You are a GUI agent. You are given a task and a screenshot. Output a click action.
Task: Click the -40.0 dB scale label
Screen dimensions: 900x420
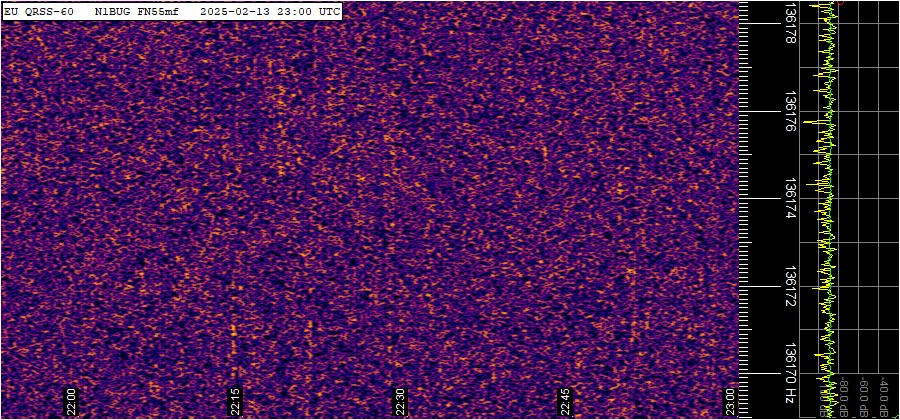pyautogui.click(x=886, y=397)
